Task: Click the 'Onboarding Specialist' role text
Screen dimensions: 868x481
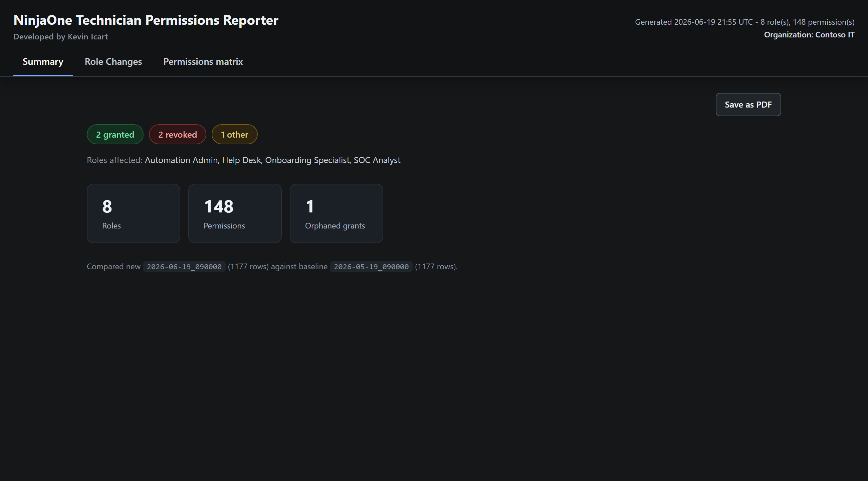Action: click(x=307, y=160)
